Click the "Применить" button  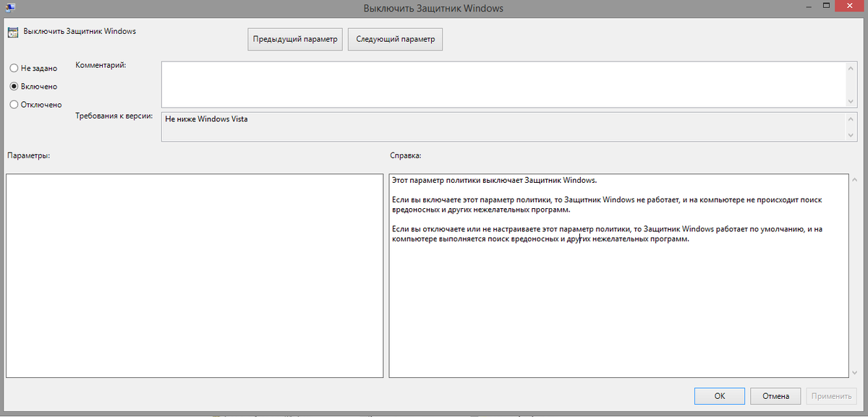click(832, 396)
